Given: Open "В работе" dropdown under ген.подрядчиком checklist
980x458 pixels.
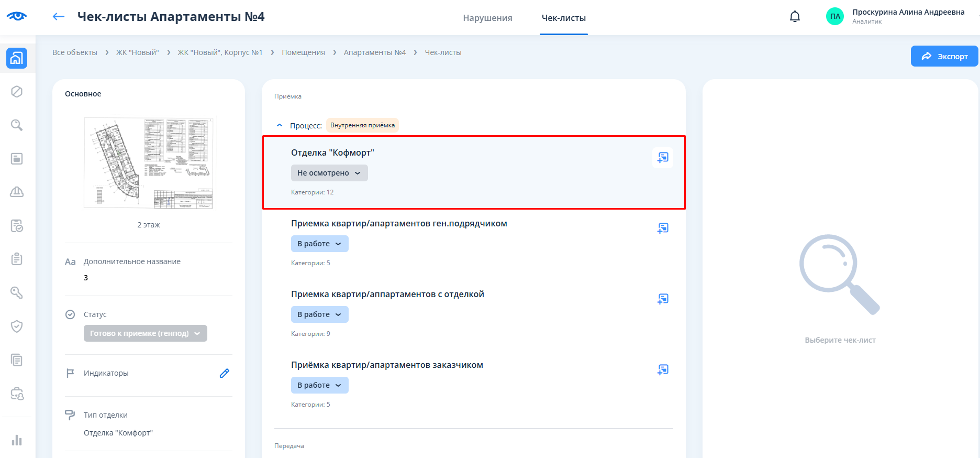Looking at the screenshot, I should (x=319, y=244).
